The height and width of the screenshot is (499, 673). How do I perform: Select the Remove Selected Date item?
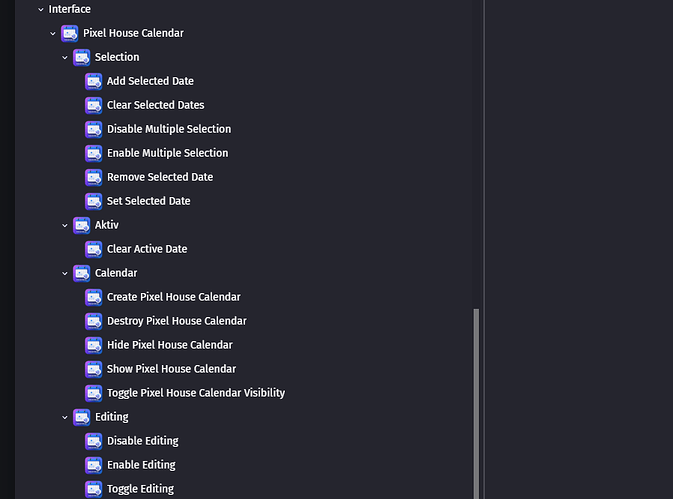tap(160, 177)
